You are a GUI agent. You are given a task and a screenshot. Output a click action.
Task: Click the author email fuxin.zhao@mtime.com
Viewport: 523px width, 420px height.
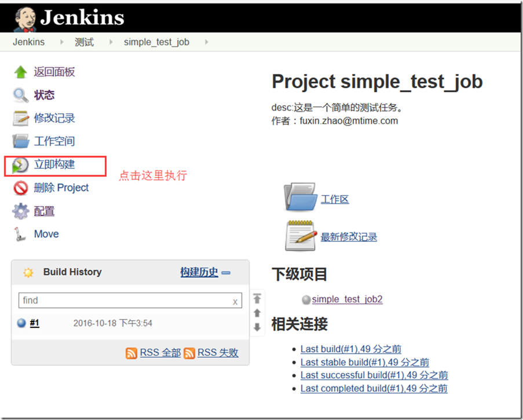[x=349, y=120]
